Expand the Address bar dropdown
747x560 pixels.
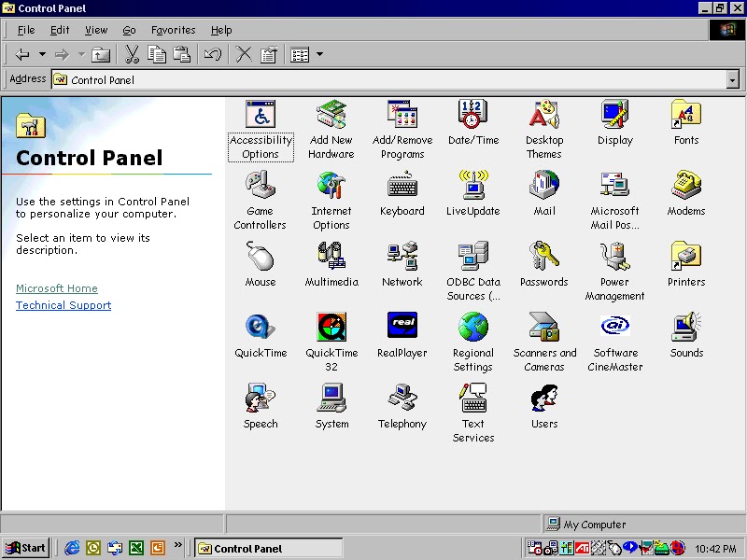coord(732,79)
